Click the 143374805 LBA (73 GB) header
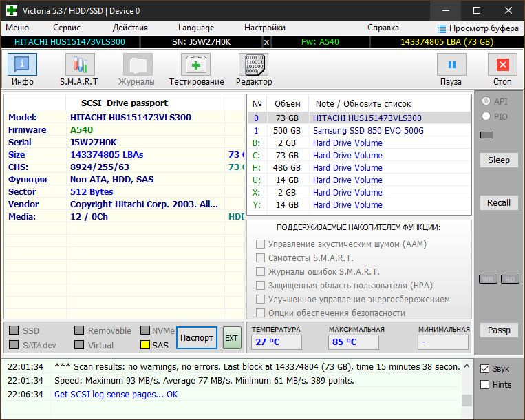525x420 pixels. tap(447, 42)
